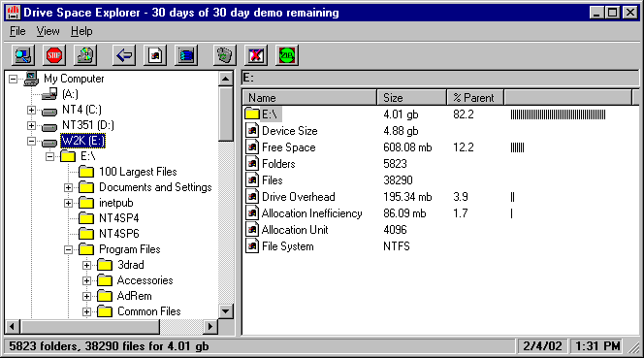Click the E: path field
The width and height of the screenshot is (644, 358).
[440, 78]
